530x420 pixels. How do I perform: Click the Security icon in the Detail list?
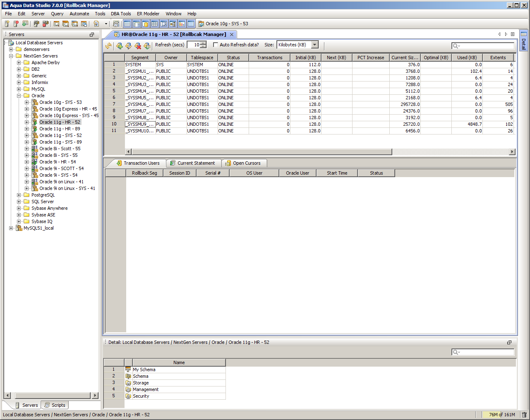point(128,396)
